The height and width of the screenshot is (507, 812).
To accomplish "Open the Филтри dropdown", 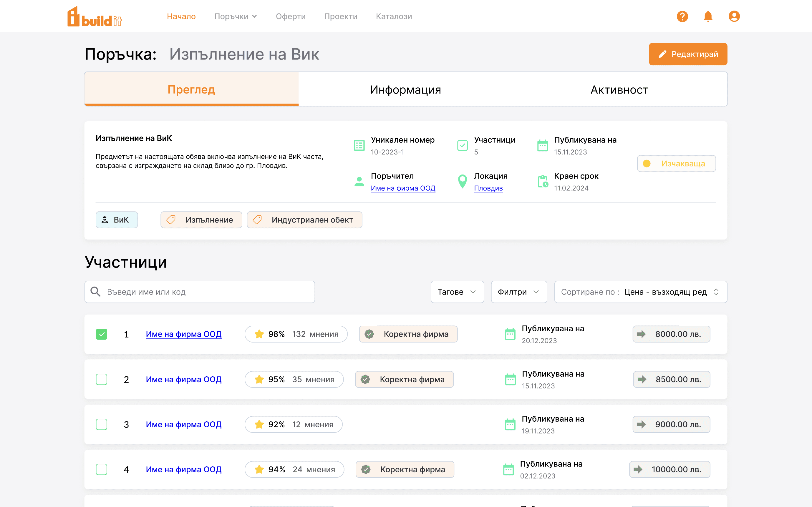I will coord(519,292).
